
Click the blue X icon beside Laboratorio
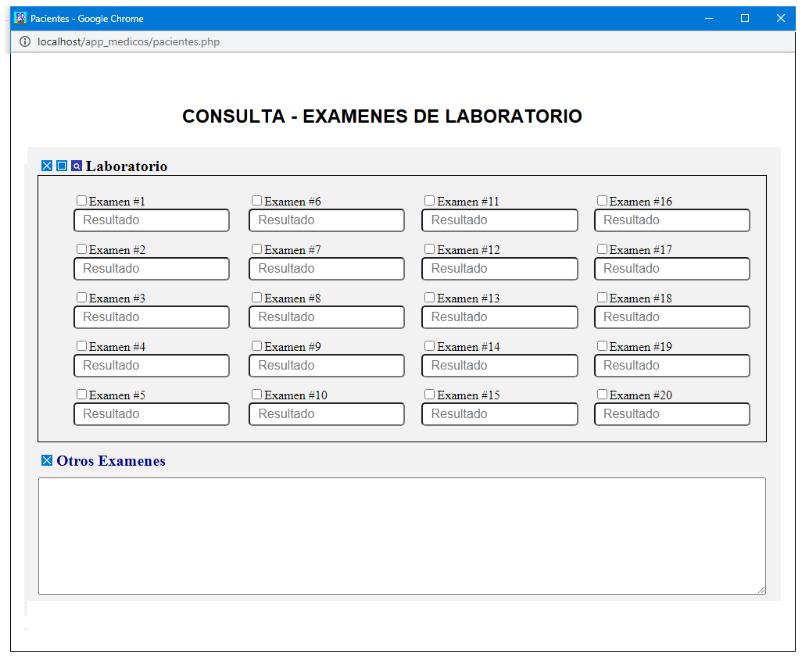47,166
